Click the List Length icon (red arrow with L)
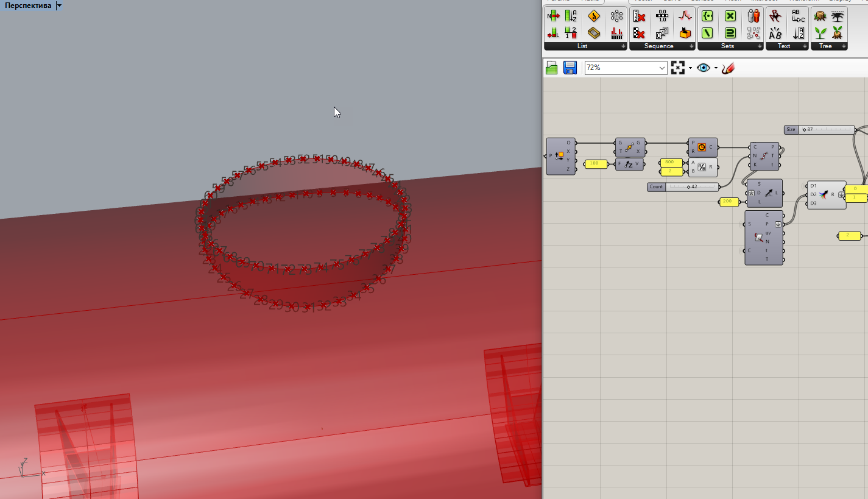 coord(553,33)
